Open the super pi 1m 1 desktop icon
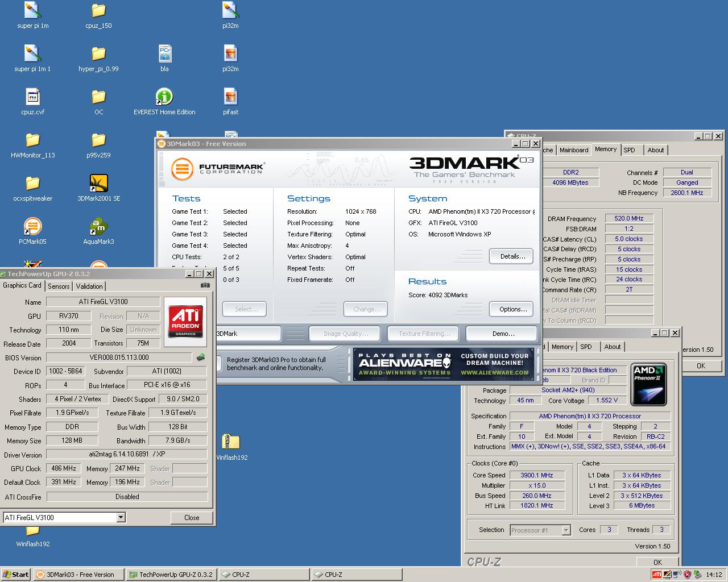728x582 pixels. point(32,55)
